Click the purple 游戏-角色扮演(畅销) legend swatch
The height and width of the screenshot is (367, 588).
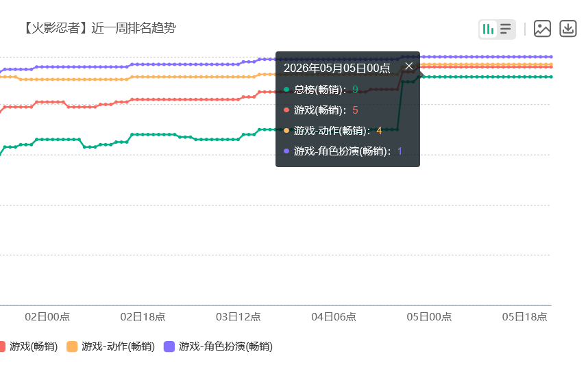(169, 346)
